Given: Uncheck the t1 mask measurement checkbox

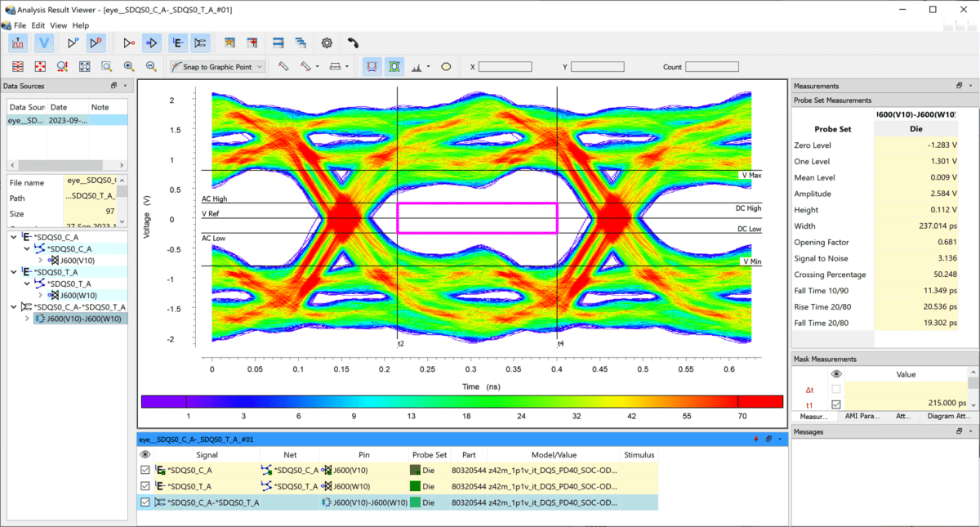Looking at the screenshot, I should 836,404.
